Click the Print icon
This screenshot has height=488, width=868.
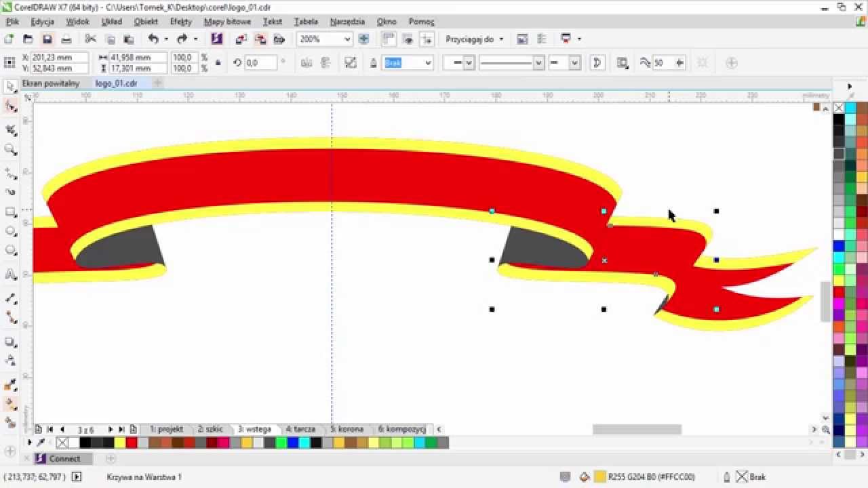(66, 39)
